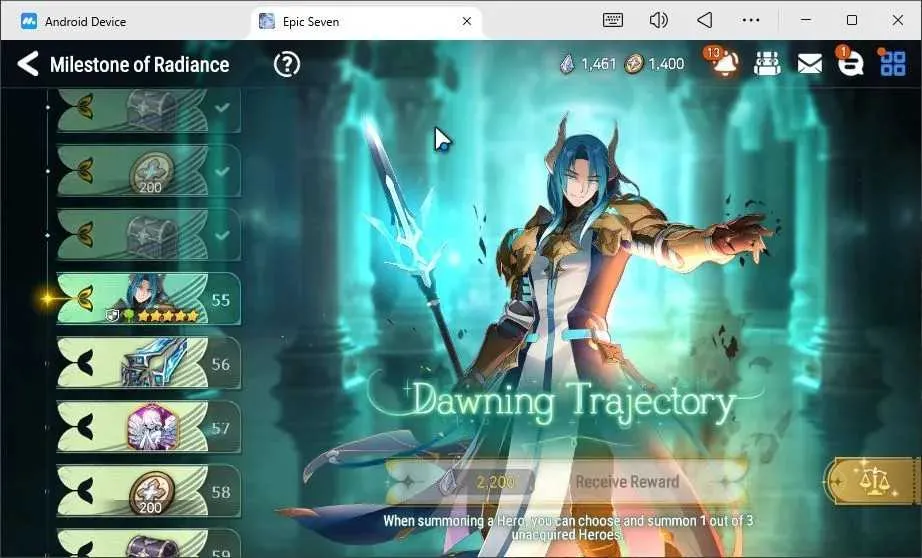Click the skystone crystal currency 1,461
This screenshot has width=922, height=558.
pos(587,64)
